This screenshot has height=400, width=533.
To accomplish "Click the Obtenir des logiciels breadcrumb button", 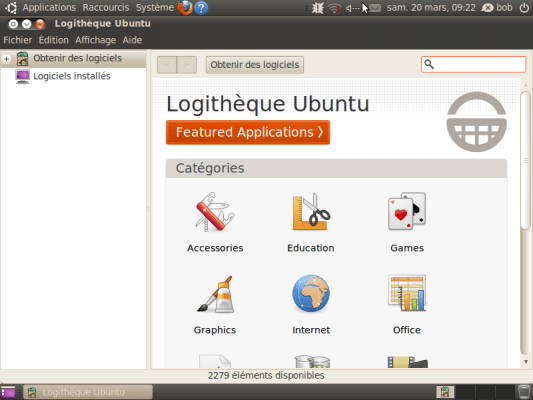I will coord(255,65).
